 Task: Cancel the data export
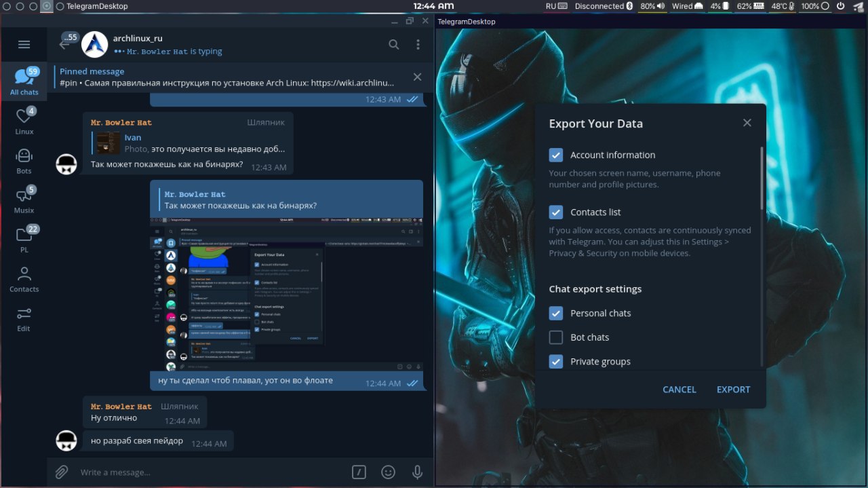pos(679,390)
